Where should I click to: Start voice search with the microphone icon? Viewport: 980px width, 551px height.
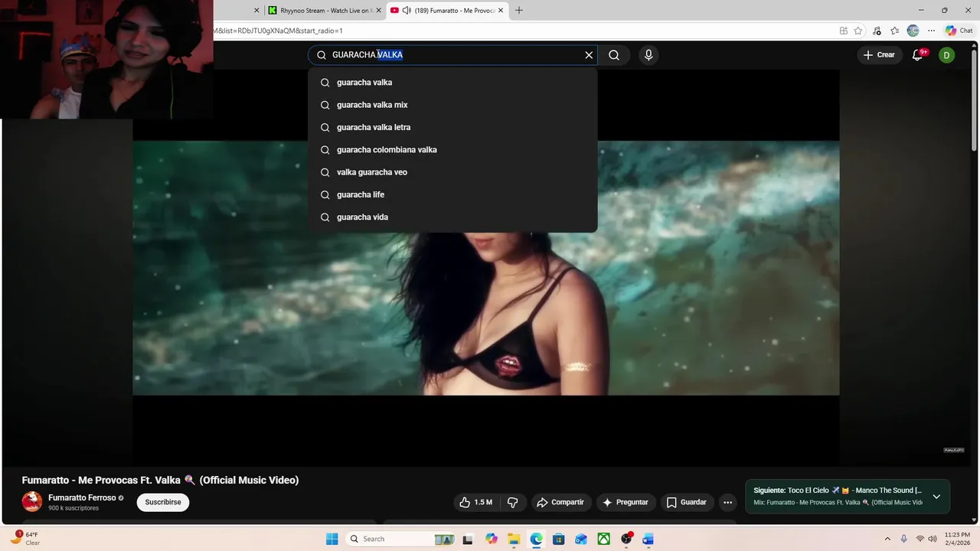(648, 55)
